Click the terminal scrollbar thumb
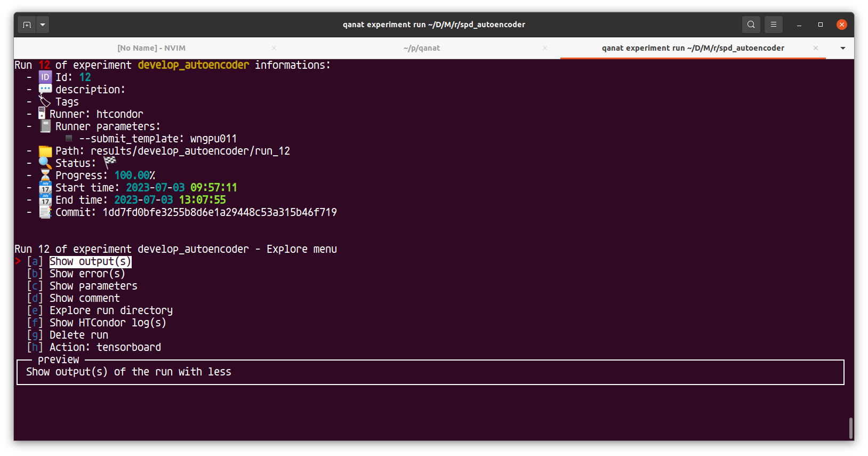 pos(851,428)
